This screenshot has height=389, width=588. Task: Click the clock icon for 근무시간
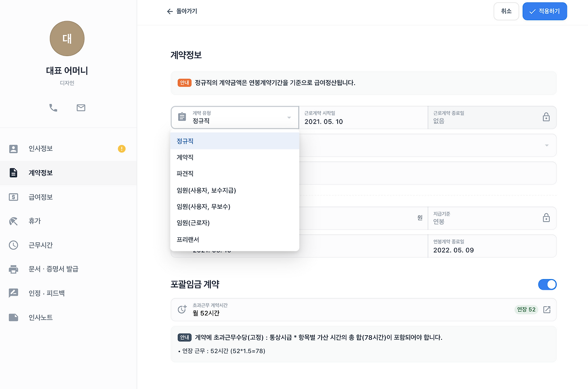13,245
